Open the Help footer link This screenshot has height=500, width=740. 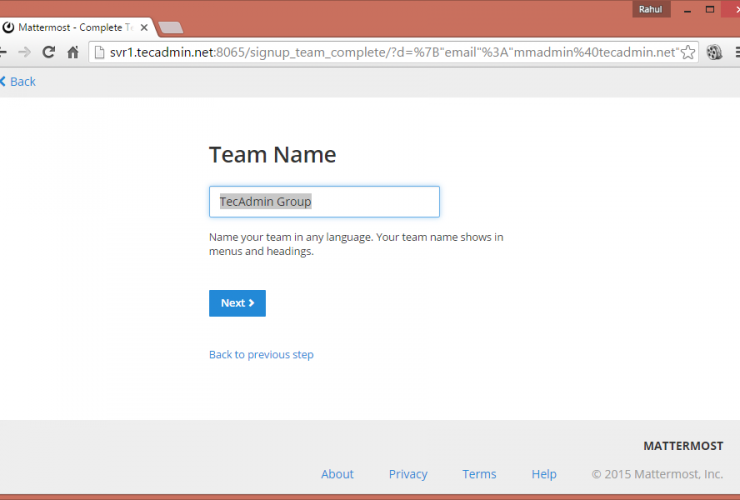point(544,474)
